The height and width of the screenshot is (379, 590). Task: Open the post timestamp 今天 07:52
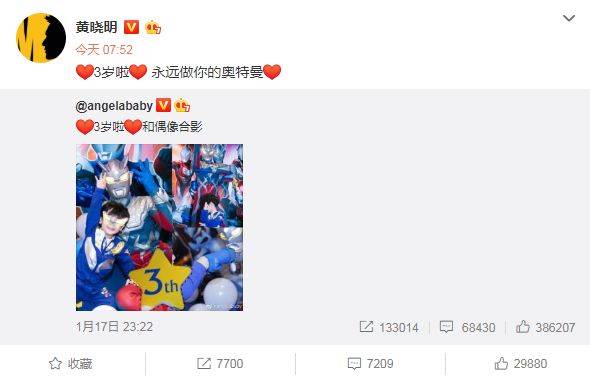104,50
